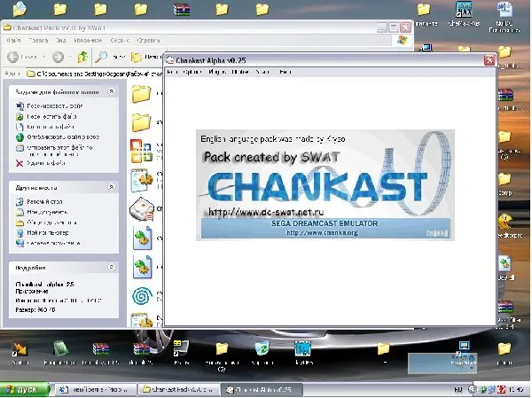Click 'Переместить файл' task link
This screenshot has width=532, height=398.
coord(52,116)
